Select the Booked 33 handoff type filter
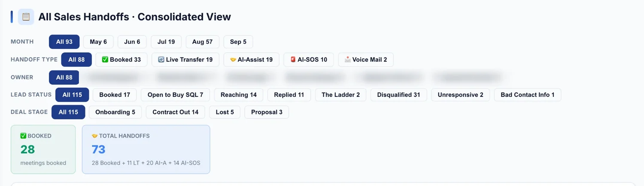644x186 pixels. pos(121,60)
